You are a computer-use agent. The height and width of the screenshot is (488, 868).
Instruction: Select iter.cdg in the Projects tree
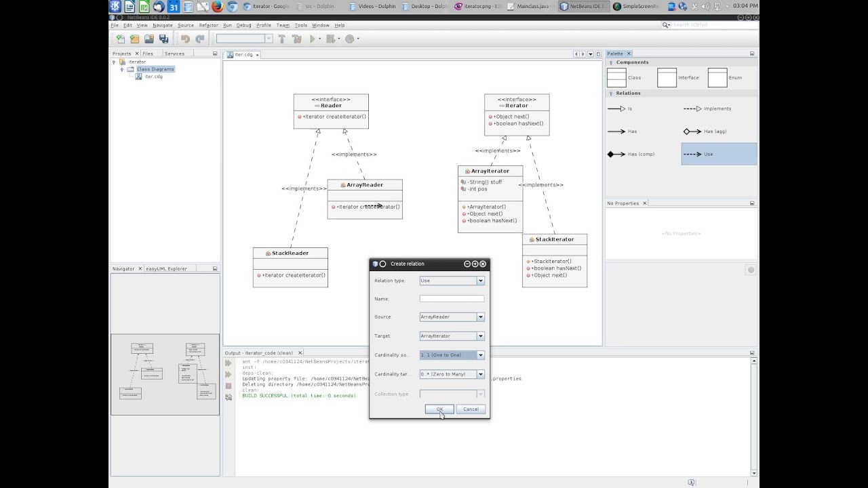(153, 77)
